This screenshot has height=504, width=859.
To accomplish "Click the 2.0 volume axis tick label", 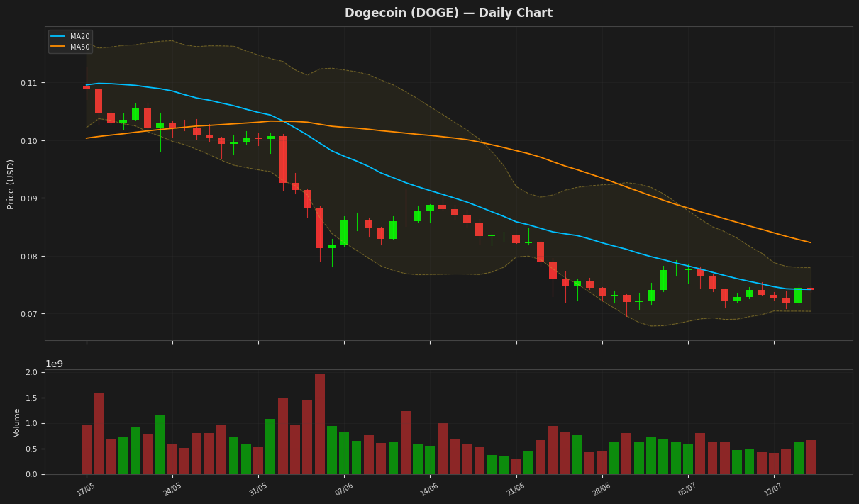I will tap(32, 373).
